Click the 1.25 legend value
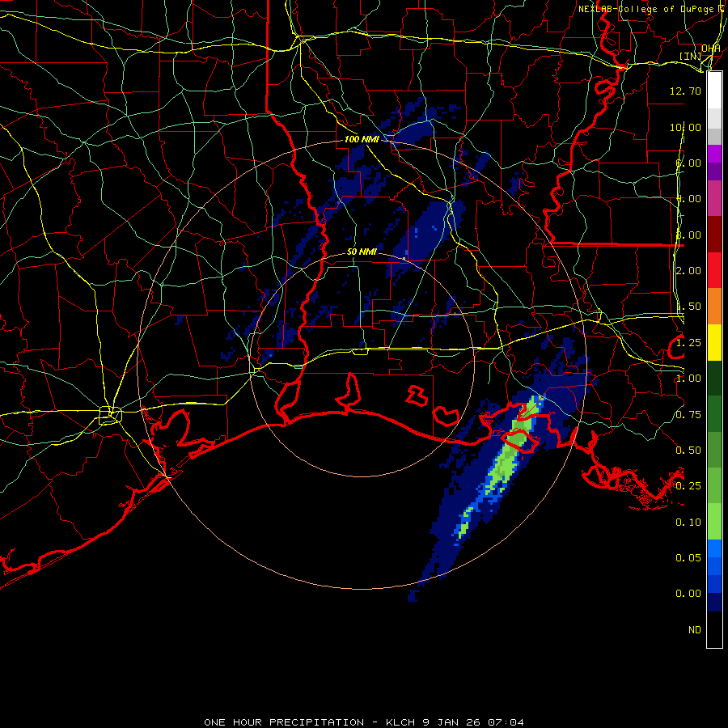 coord(688,343)
